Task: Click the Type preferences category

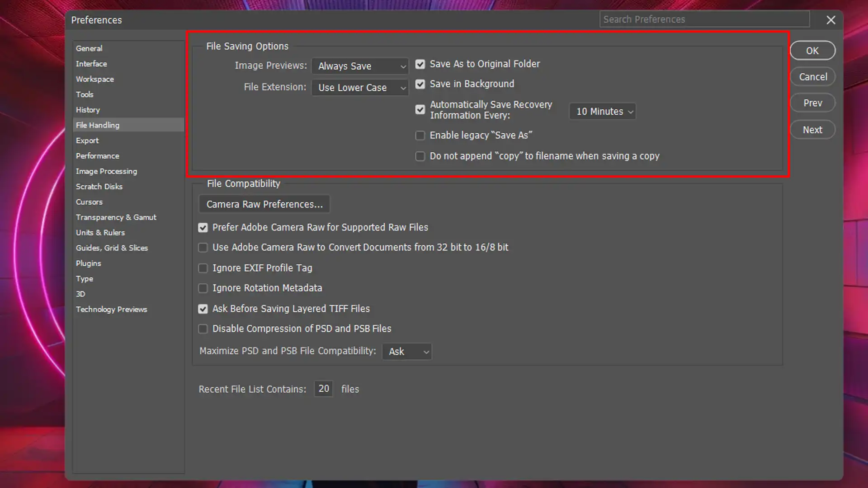Action: [84, 278]
